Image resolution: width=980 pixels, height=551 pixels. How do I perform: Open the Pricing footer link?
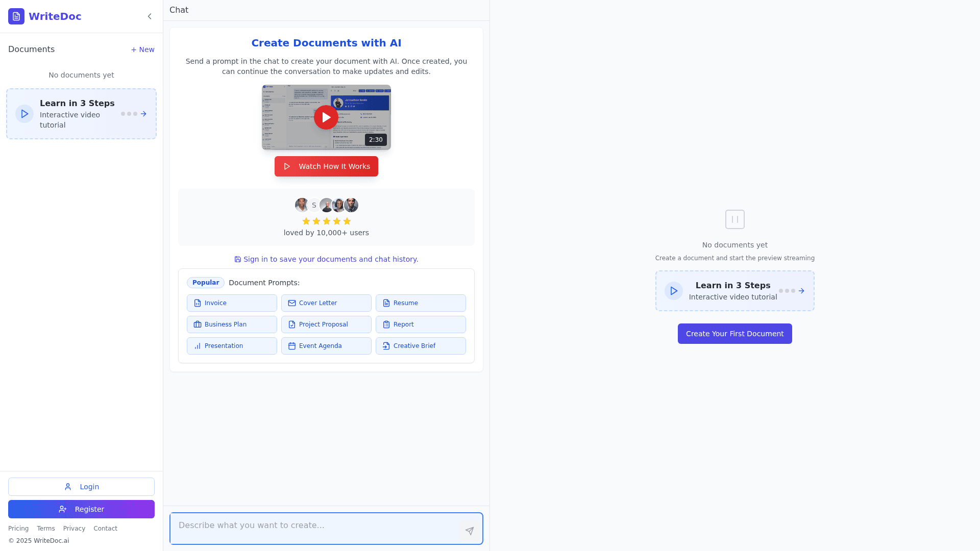tap(18, 529)
